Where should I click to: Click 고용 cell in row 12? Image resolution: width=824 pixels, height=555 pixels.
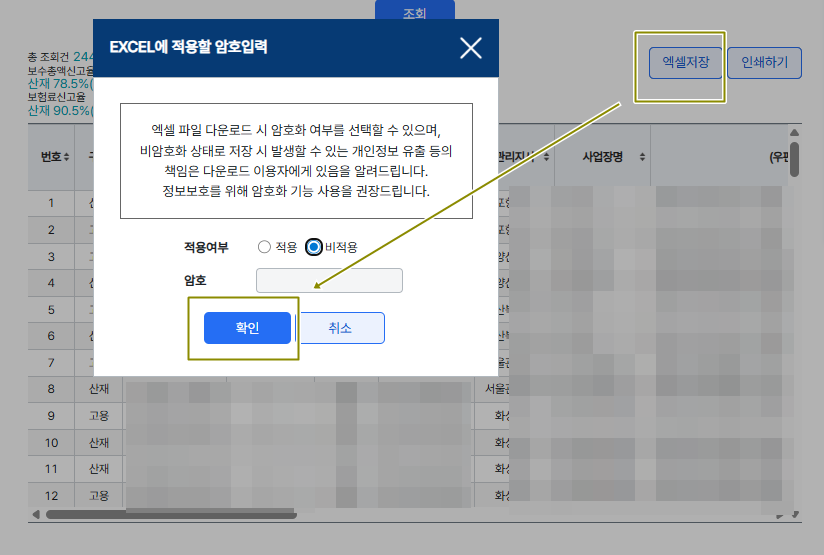click(x=99, y=496)
